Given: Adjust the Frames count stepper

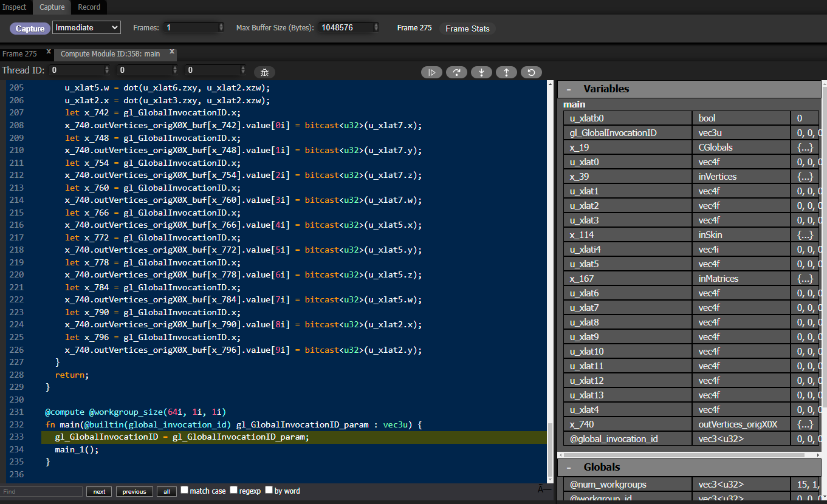Looking at the screenshot, I should pyautogui.click(x=221, y=27).
